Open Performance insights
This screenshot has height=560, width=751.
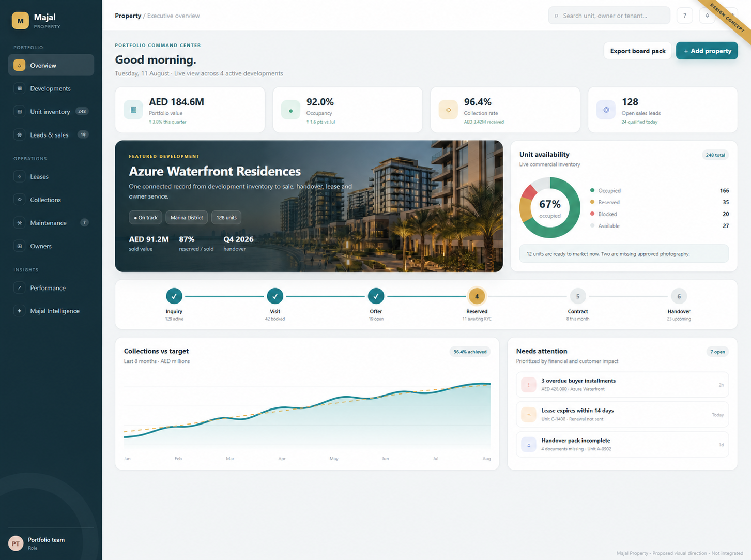click(51, 287)
